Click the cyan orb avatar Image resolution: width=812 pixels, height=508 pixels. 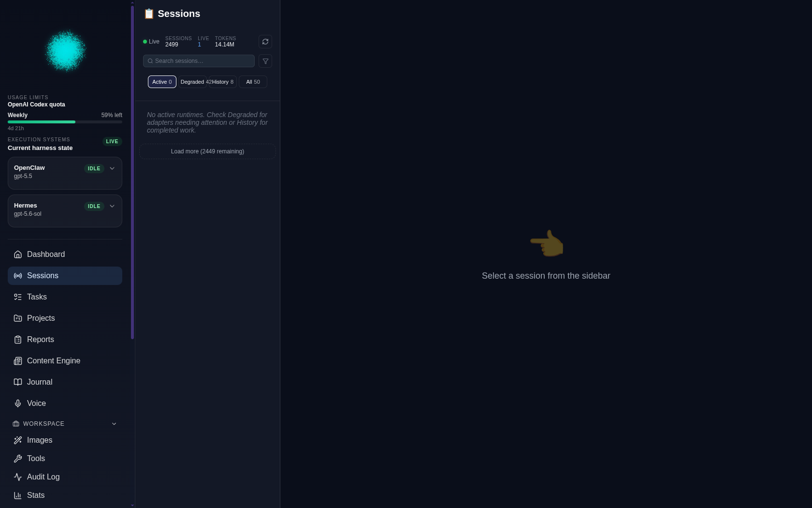(65, 51)
